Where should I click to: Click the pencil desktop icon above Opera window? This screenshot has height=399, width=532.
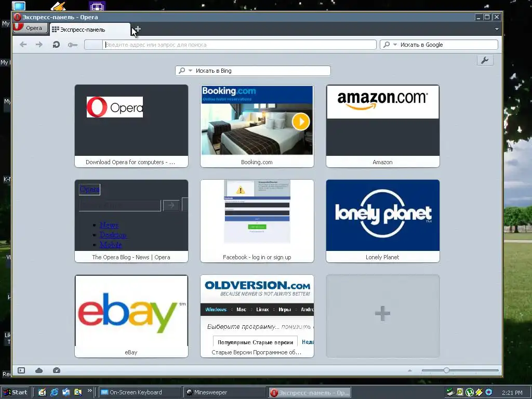[58, 6]
